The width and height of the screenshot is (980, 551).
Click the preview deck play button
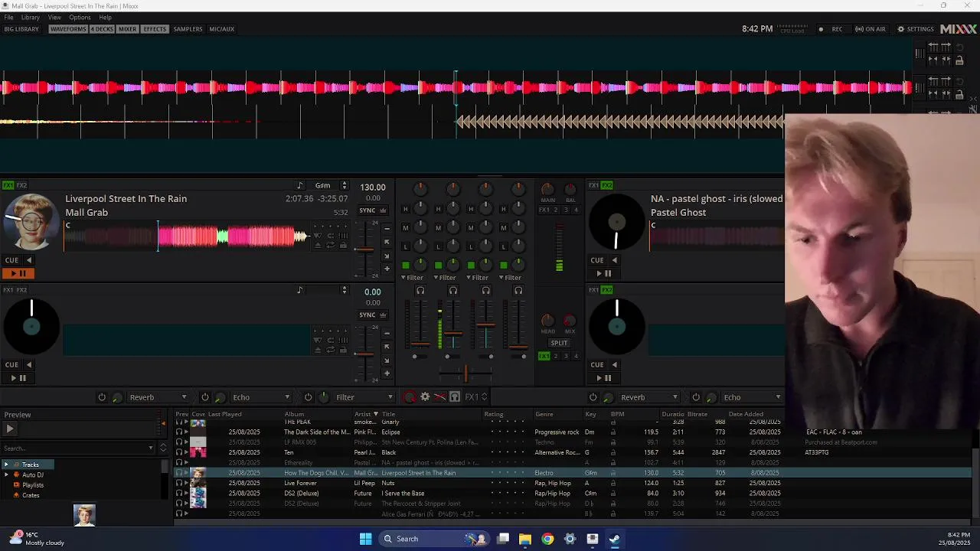point(10,429)
